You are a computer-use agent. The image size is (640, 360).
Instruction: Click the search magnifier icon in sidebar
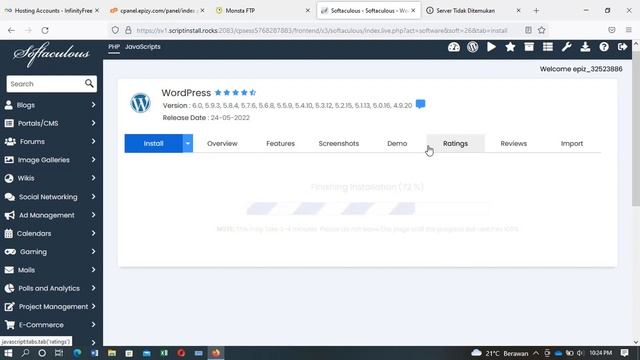pyautogui.click(x=89, y=84)
